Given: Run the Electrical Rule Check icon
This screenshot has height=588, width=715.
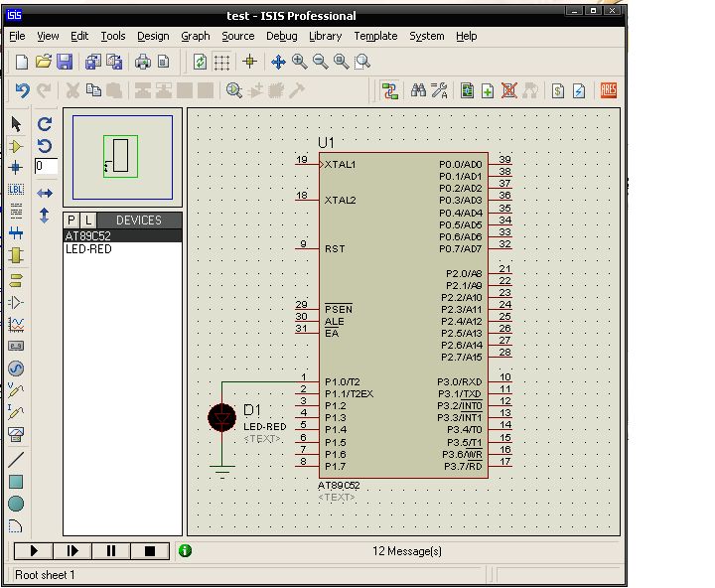Looking at the screenshot, I should pos(579,90).
